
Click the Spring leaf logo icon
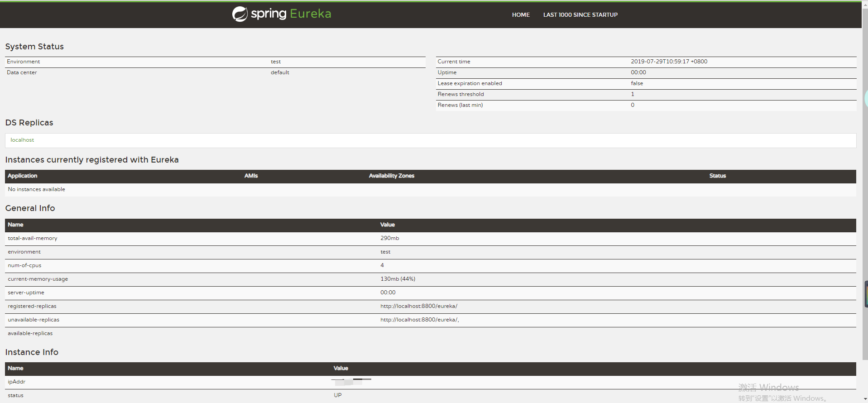click(x=240, y=14)
